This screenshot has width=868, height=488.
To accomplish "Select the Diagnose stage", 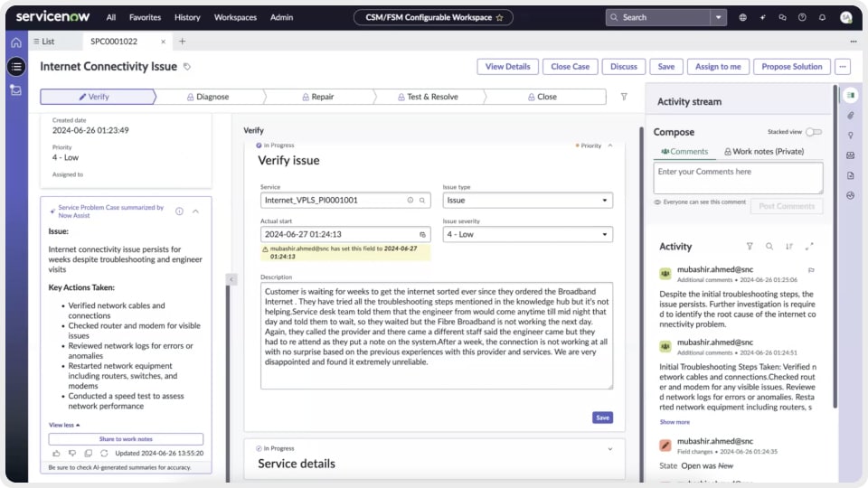I will tap(208, 97).
